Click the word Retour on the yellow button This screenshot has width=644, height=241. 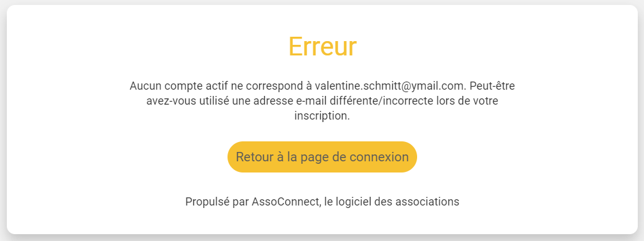[255, 157]
